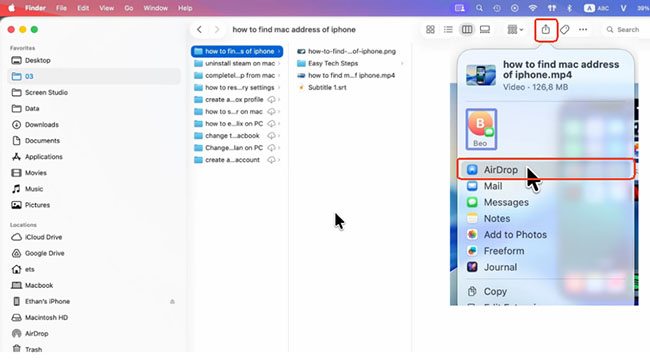Open Screen Studio in the sidebar
Viewport: 650px width, 363px height.
coord(94,92)
